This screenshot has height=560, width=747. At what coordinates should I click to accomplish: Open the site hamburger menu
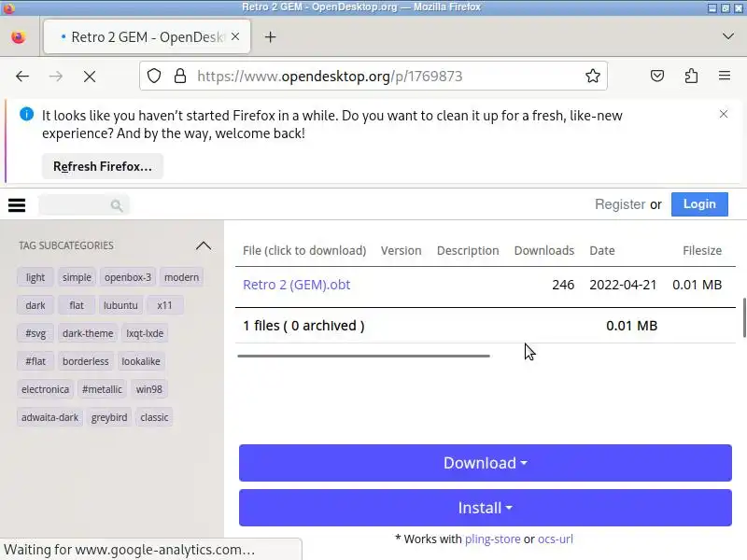click(x=17, y=205)
